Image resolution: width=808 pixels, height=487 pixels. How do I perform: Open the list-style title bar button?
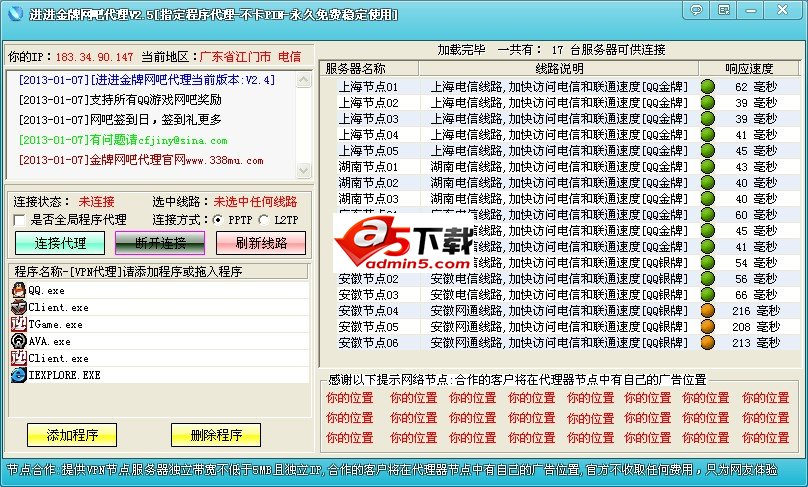pyautogui.click(x=723, y=10)
